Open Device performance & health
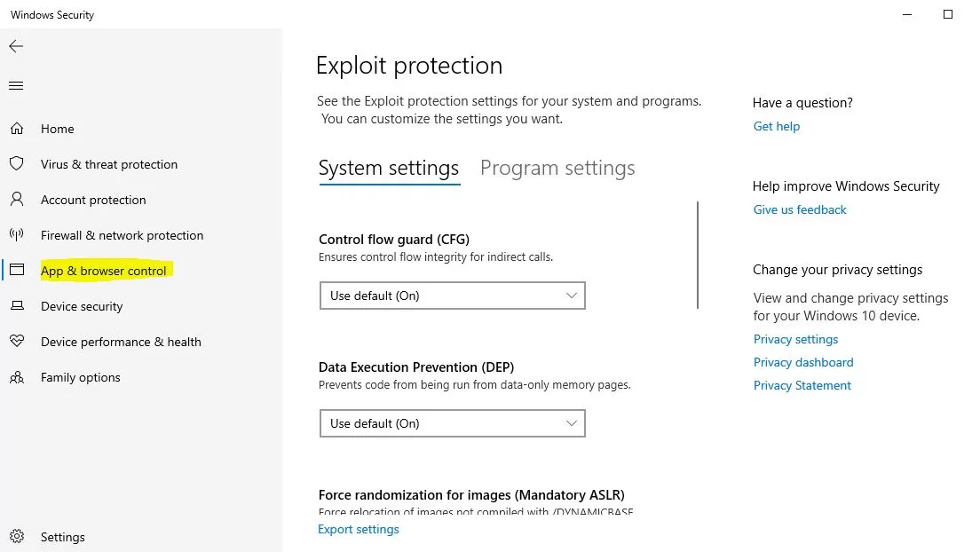The width and height of the screenshot is (980, 552). point(121,342)
